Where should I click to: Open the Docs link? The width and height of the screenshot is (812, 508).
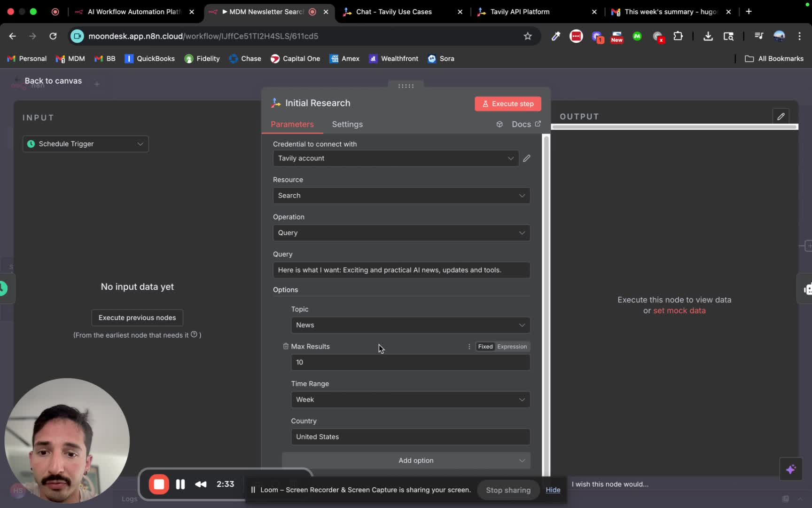[526, 124]
